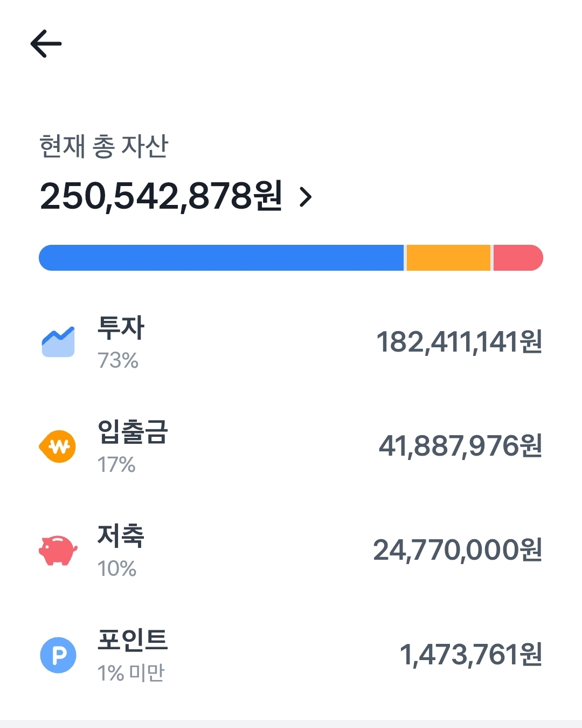Image resolution: width=582 pixels, height=728 pixels.
Task: Open the 포인트 category label
Action: tap(133, 640)
